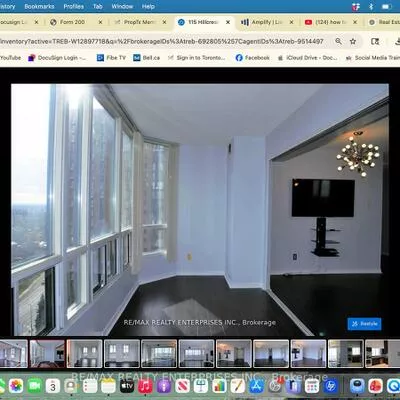Image resolution: width=400 pixels, height=400 pixels.
Task: Select the fourth thumbnail in strip
Action: (122, 354)
